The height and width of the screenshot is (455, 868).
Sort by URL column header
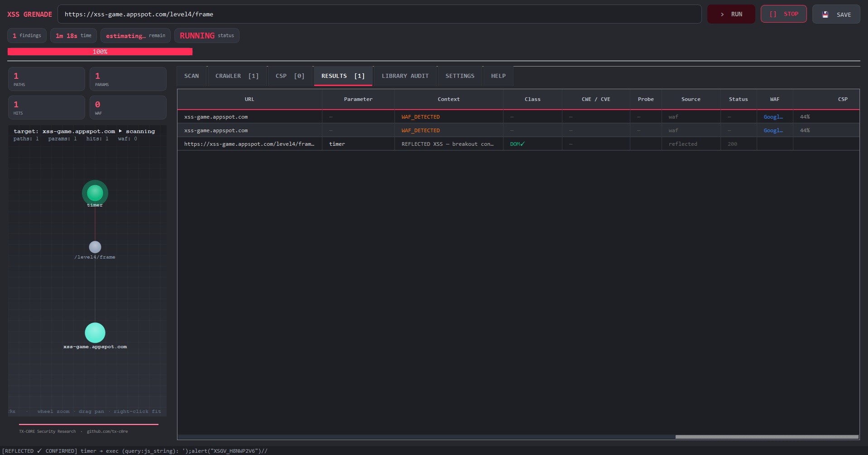point(249,99)
